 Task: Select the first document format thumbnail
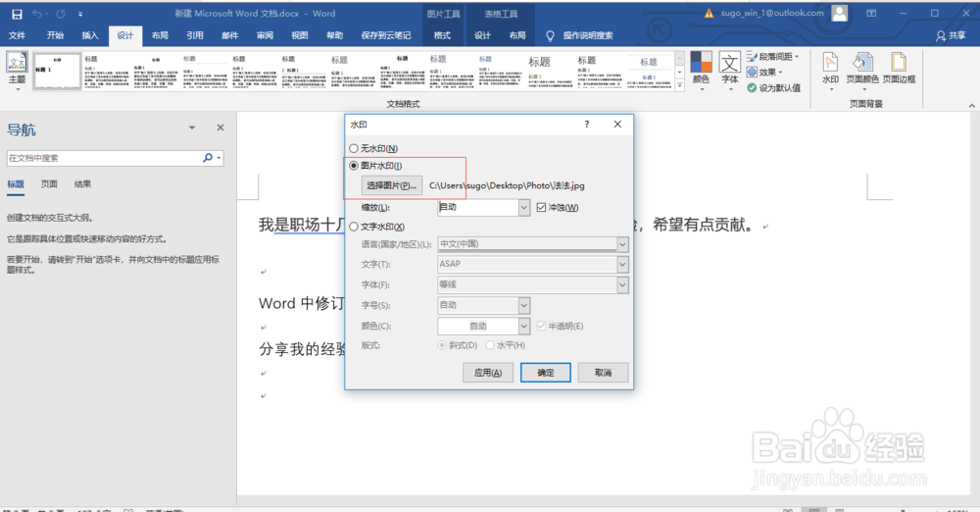click(x=57, y=72)
